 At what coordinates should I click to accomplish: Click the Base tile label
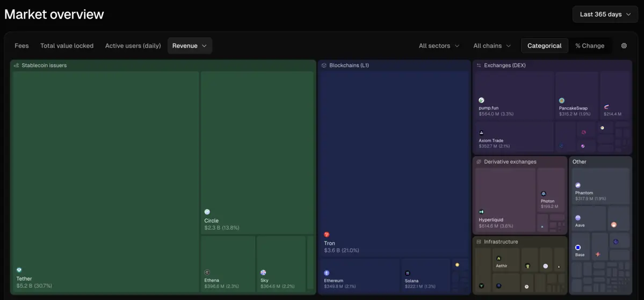580,255
